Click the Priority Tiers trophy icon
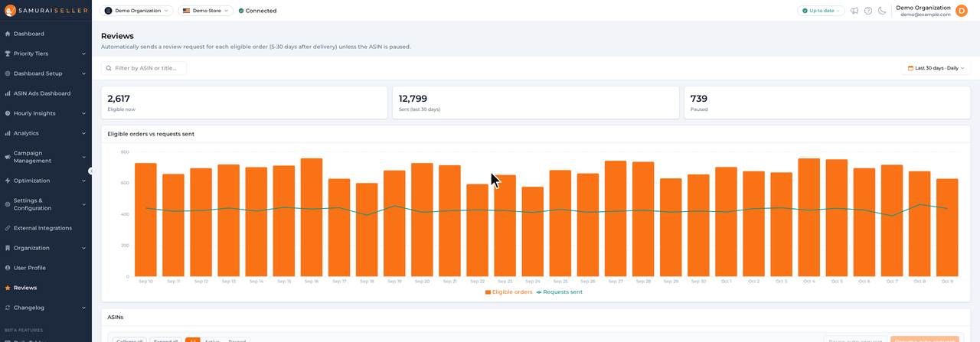The height and width of the screenshot is (342, 980). click(x=8, y=54)
